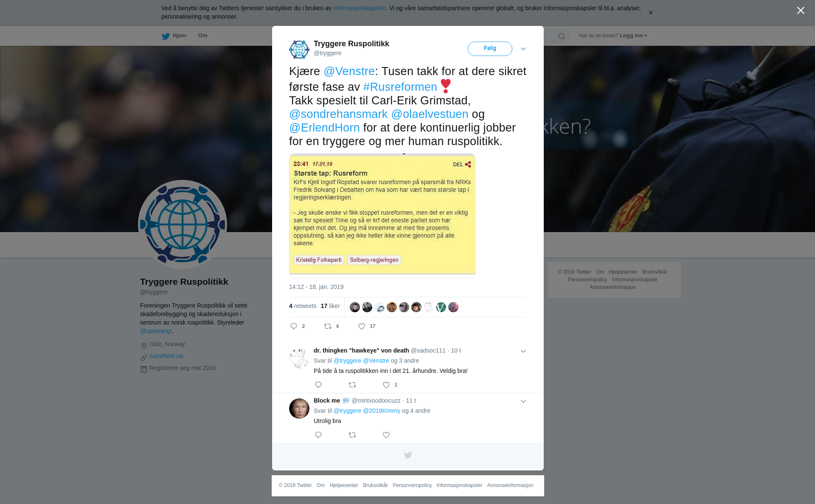Open the tweet options chevron next to Følg

pyautogui.click(x=523, y=49)
